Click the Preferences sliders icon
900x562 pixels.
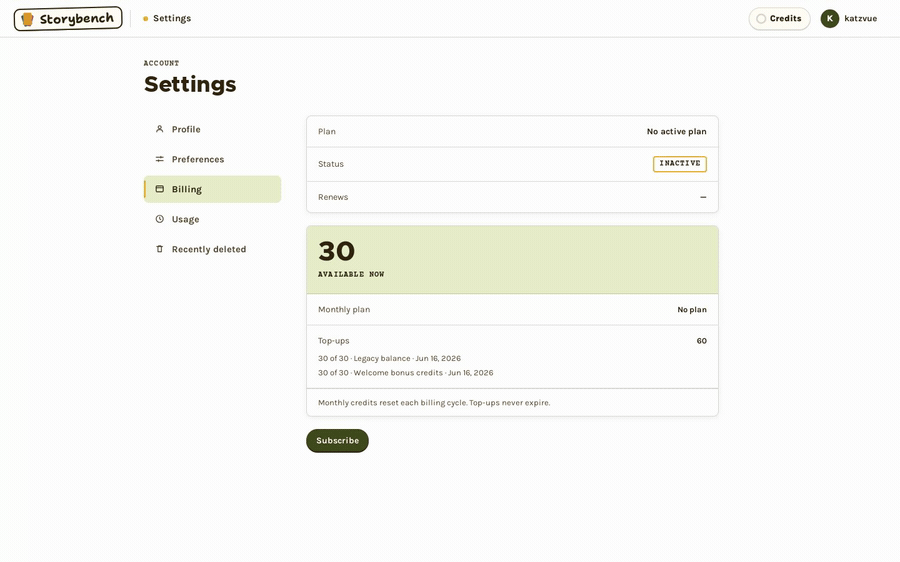pyautogui.click(x=160, y=159)
